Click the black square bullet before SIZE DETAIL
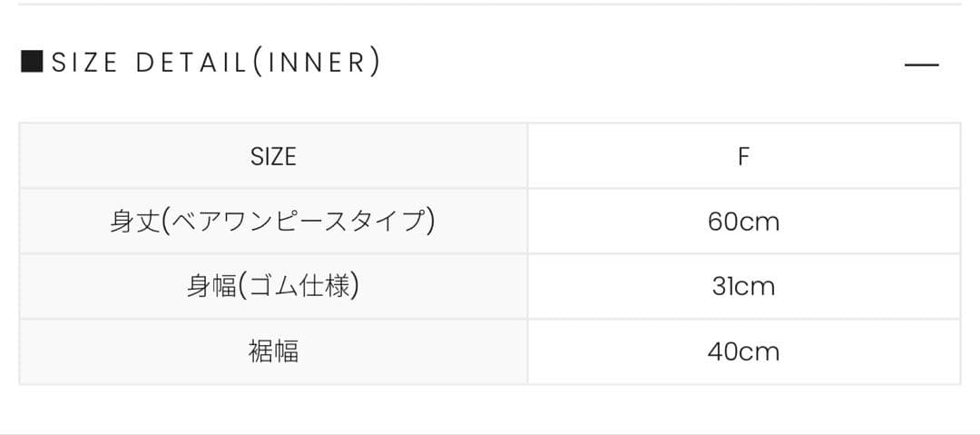The width and height of the screenshot is (980, 435). (32, 62)
